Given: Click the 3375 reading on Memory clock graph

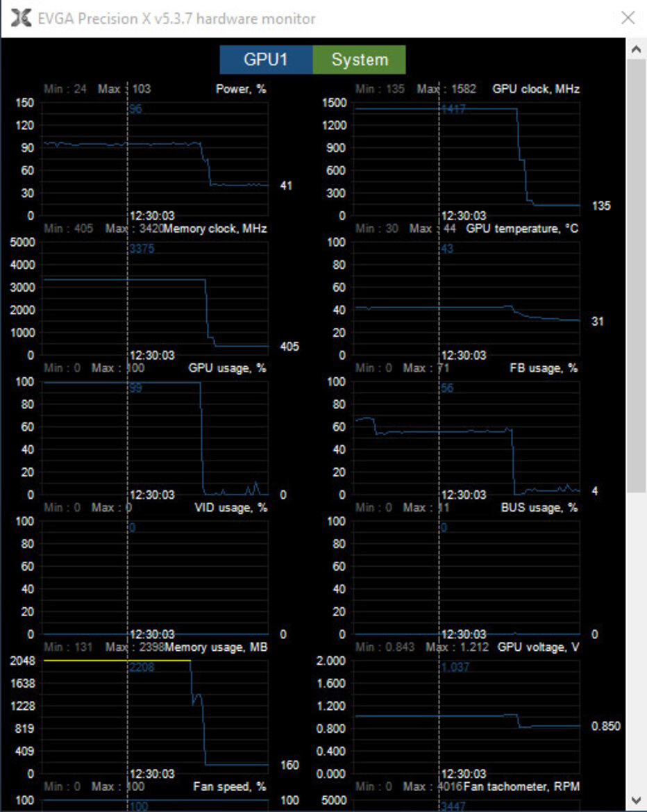Looking at the screenshot, I should pos(142,249).
